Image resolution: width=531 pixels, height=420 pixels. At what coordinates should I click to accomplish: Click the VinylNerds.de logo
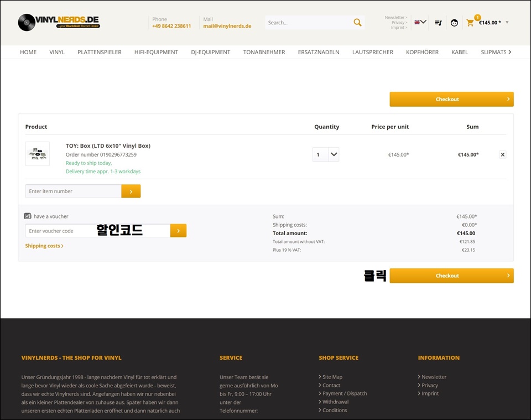tap(59, 22)
